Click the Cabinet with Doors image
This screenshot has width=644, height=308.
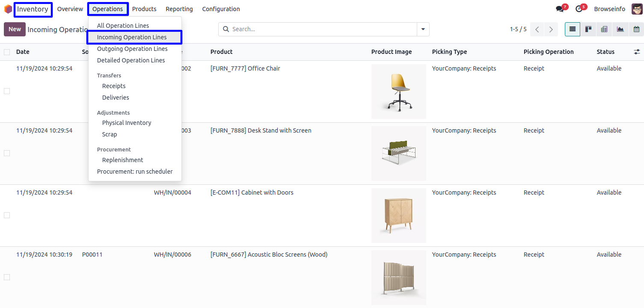click(x=399, y=216)
